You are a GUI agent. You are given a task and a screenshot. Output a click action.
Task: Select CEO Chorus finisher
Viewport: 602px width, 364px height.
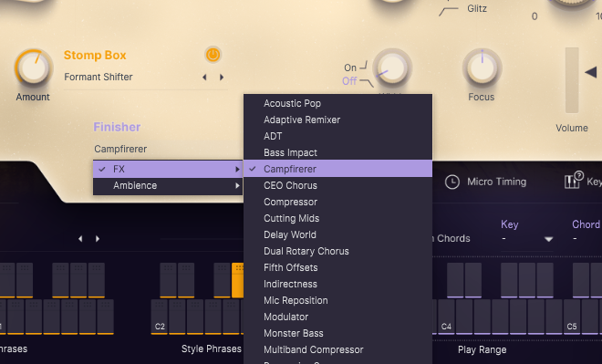[x=337, y=185]
